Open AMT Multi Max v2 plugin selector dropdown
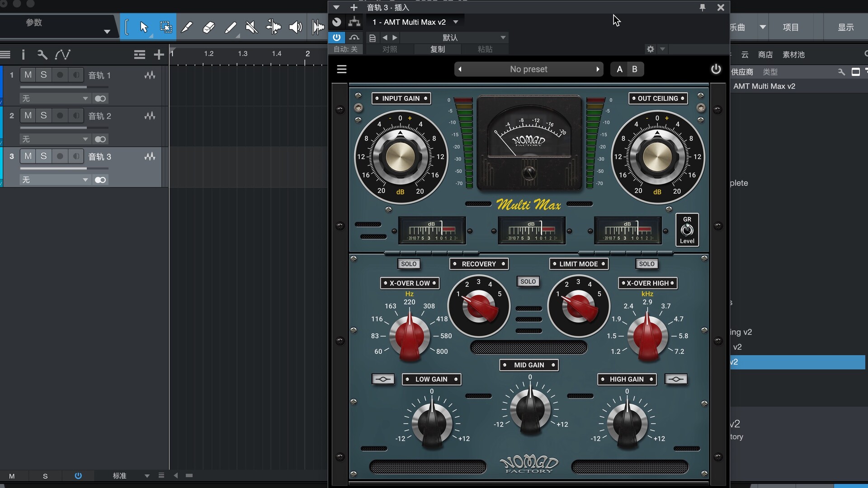 coord(456,22)
